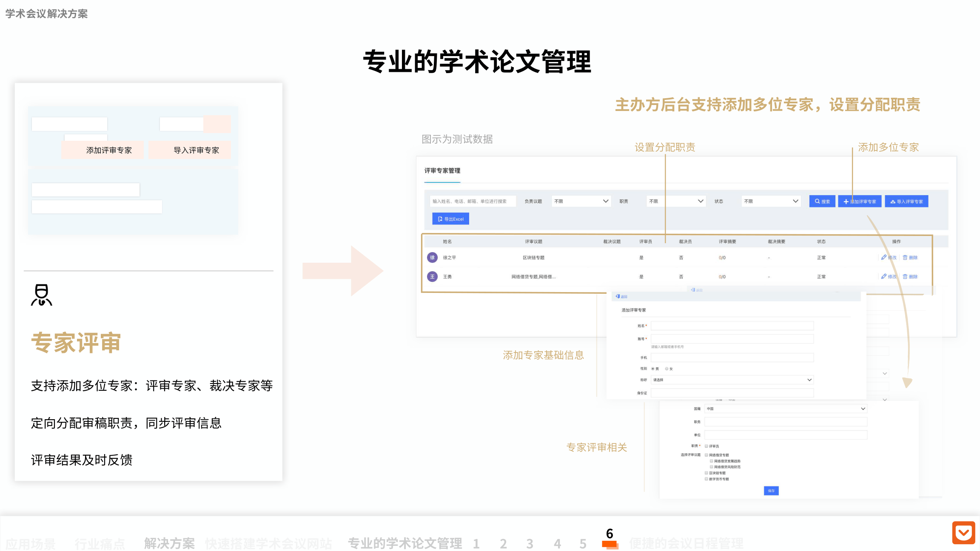Open the 称呼 请选择 dropdown

point(732,380)
